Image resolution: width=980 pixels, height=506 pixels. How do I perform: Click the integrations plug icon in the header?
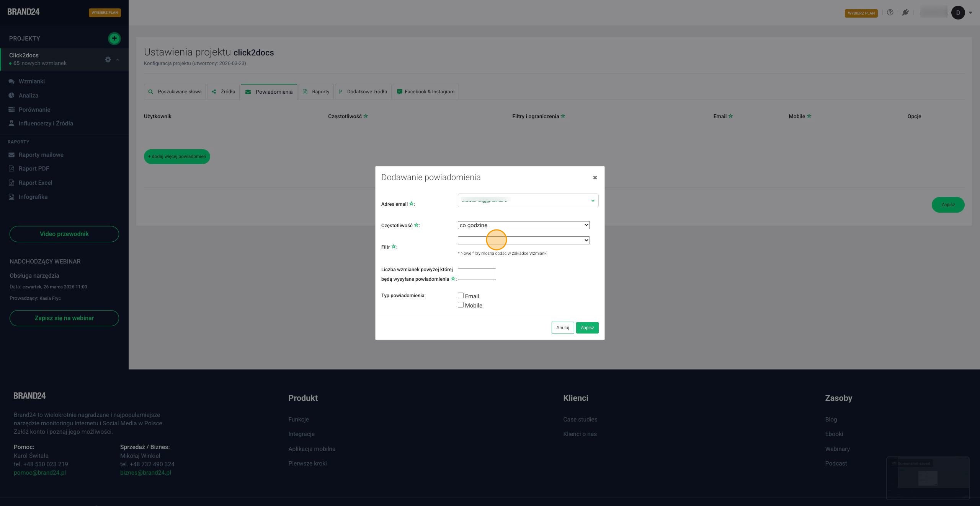(905, 13)
